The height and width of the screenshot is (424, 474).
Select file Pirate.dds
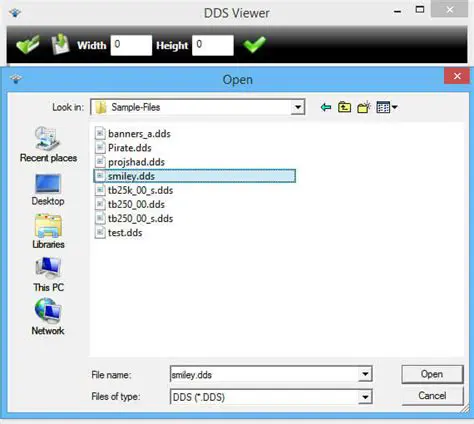[x=130, y=148]
